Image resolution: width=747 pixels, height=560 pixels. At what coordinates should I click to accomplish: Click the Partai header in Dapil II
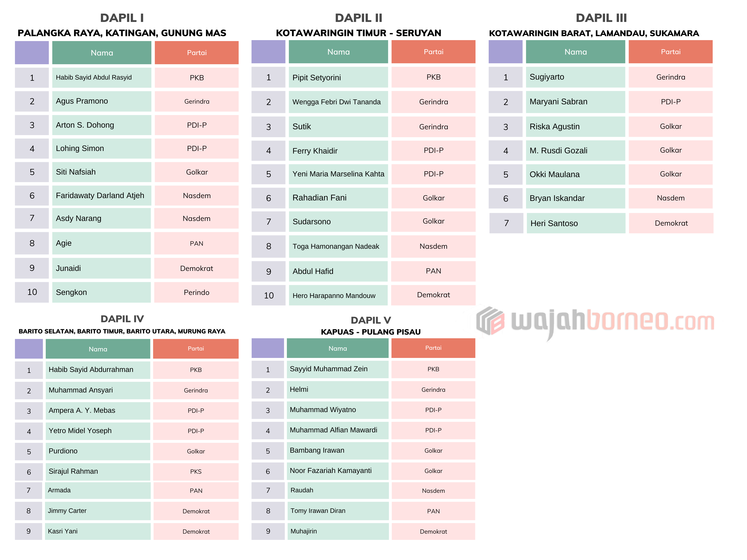point(433,52)
